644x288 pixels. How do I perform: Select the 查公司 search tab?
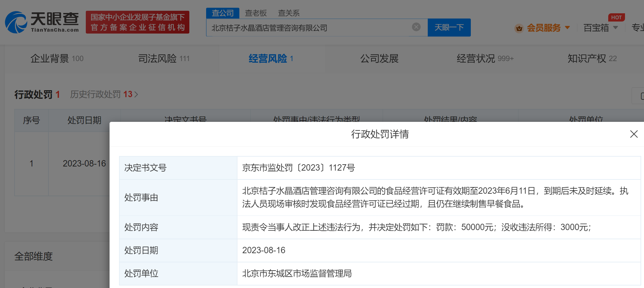pos(223,13)
